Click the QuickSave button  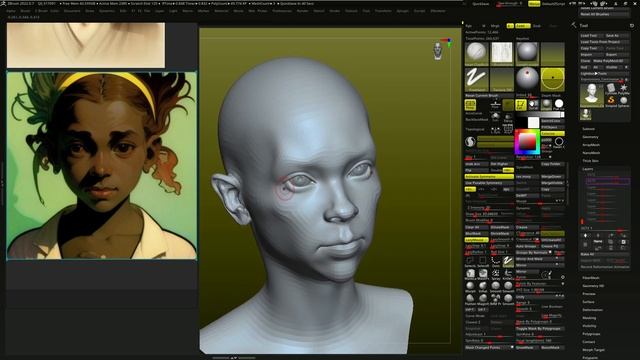(480, 4)
